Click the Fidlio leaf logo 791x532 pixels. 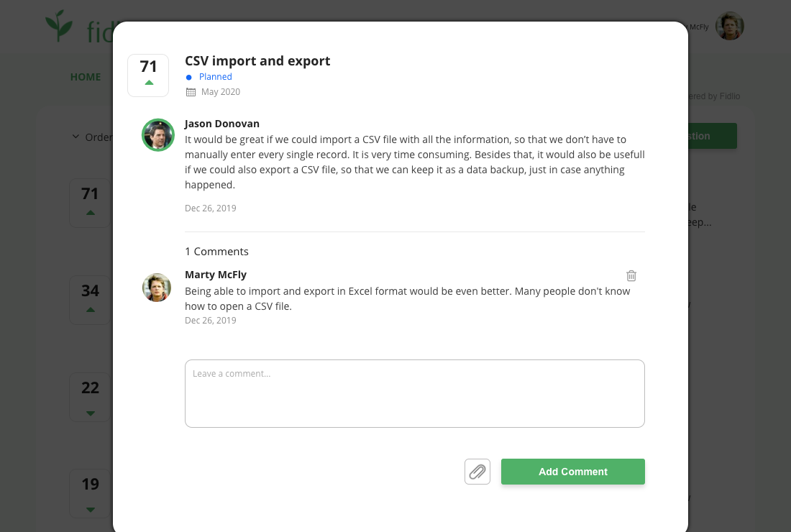coord(59,27)
